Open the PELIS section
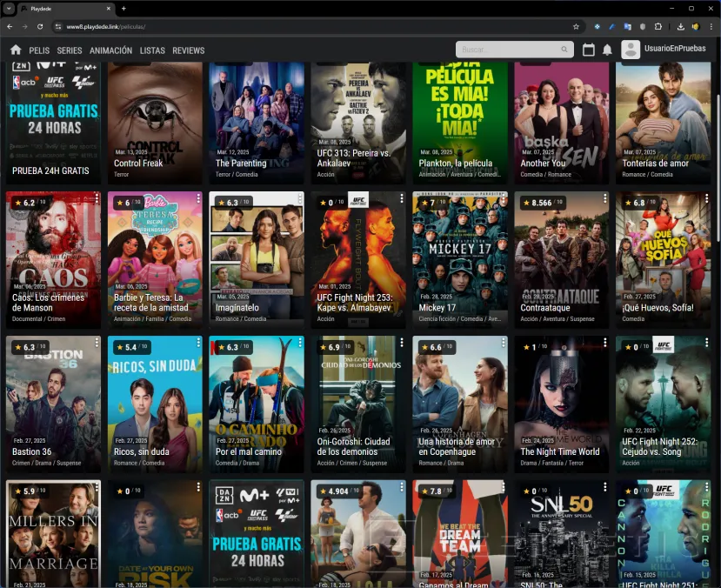This screenshot has width=721, height=588. click(39, 50)
